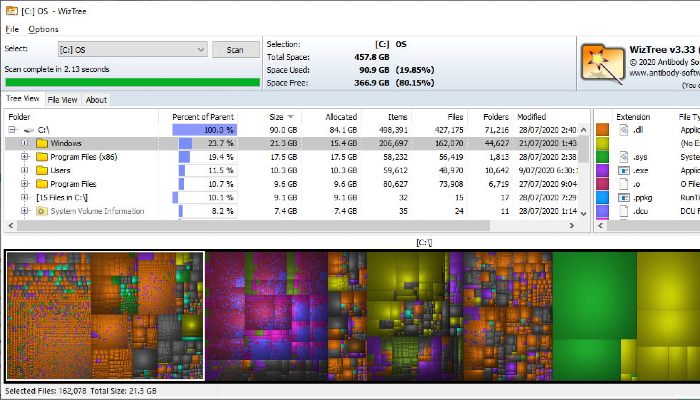Screen dimensions: 700x400
Task: Open the Options menu
Action: click(43, 29)
